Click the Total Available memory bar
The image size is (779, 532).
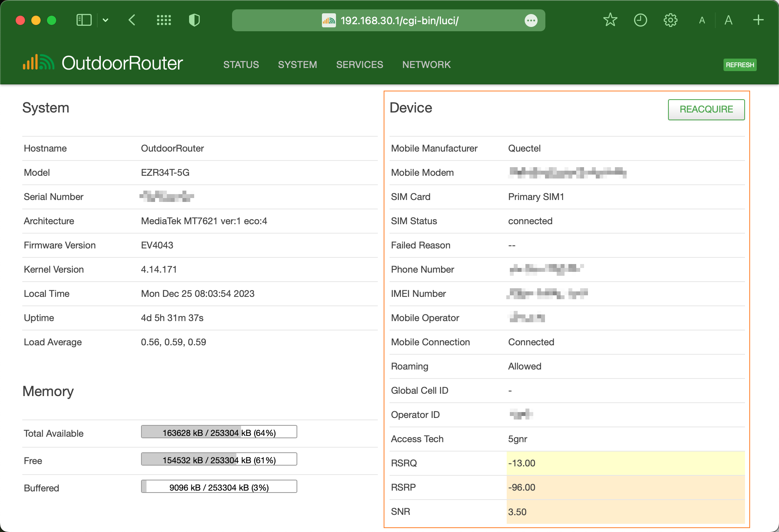pyautogui.click(x=219, y=432)
